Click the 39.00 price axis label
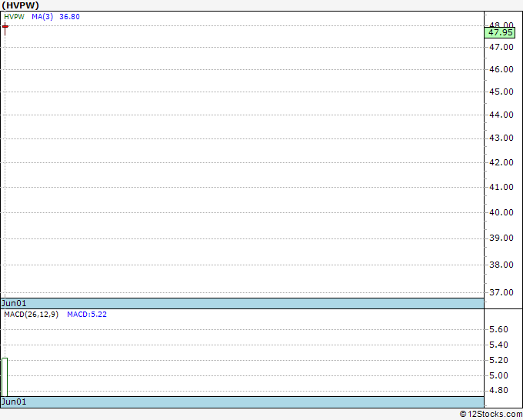The image size is (523, 420). coord(501,238)
